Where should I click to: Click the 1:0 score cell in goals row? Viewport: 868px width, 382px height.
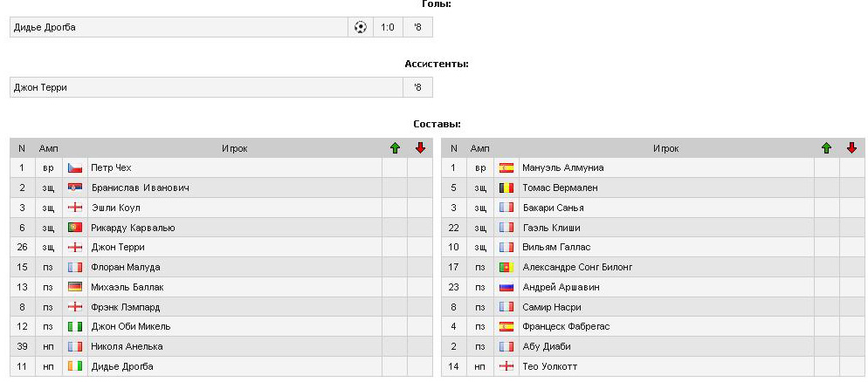(x=388, y=27)
